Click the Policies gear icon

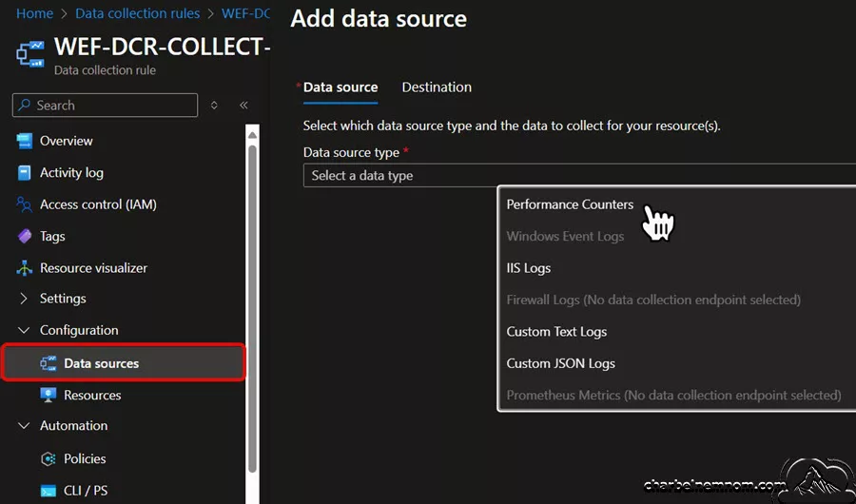[x=49, y=458]
